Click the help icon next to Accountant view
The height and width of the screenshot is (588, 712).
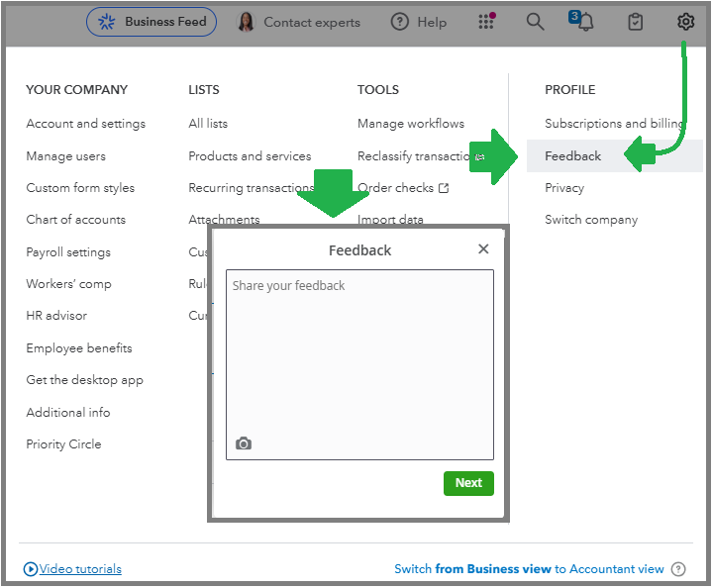click(x=678, y=568)
